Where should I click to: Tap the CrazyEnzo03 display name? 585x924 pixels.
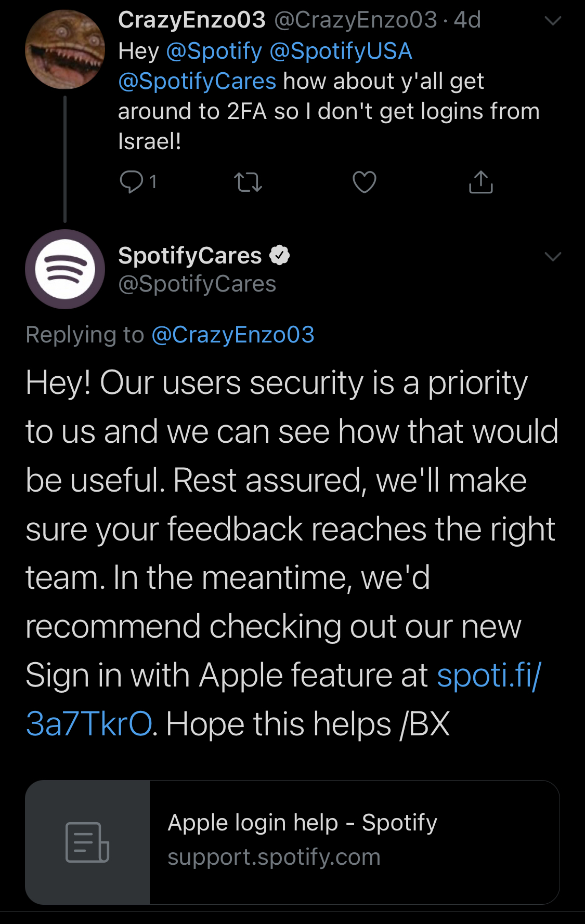191,20
